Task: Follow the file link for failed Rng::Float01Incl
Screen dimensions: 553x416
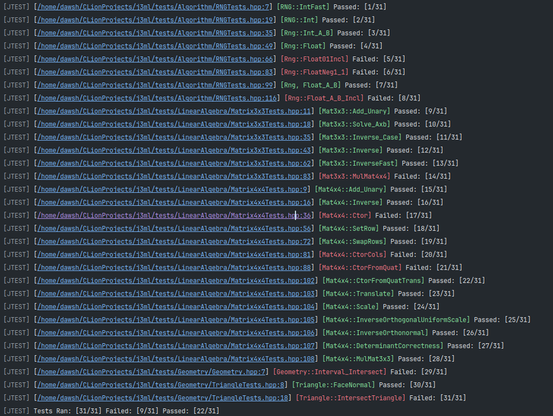Action: pos(156,59)
